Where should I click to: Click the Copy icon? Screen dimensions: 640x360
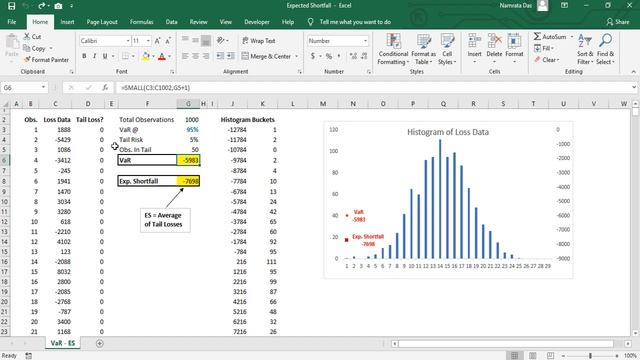click(x=27, y=48)
